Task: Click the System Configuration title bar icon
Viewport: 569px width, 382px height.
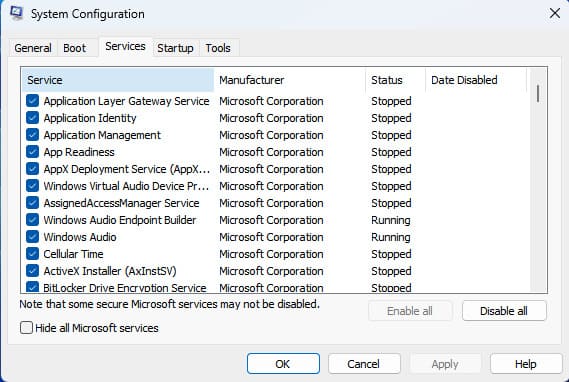Action: [17, 13]
